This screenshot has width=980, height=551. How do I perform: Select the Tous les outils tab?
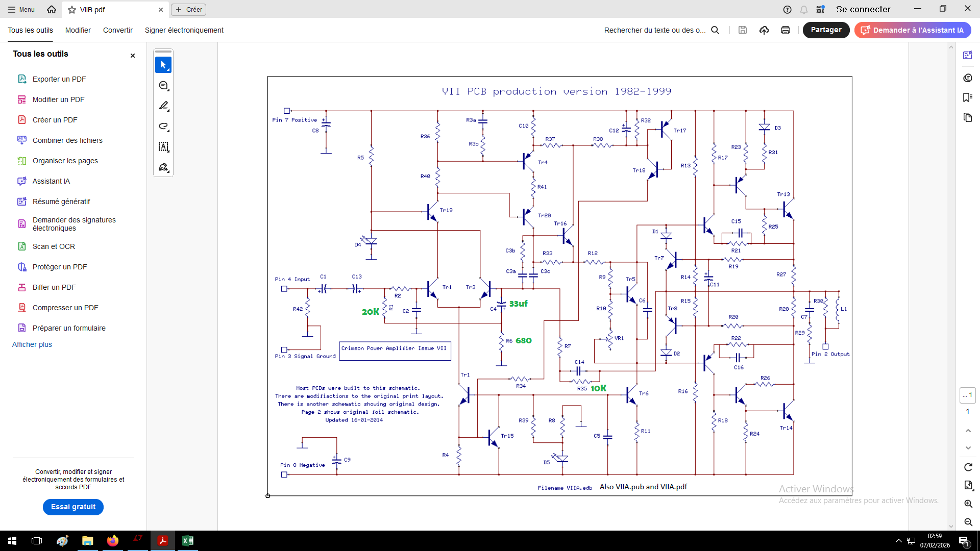[31, 30]
